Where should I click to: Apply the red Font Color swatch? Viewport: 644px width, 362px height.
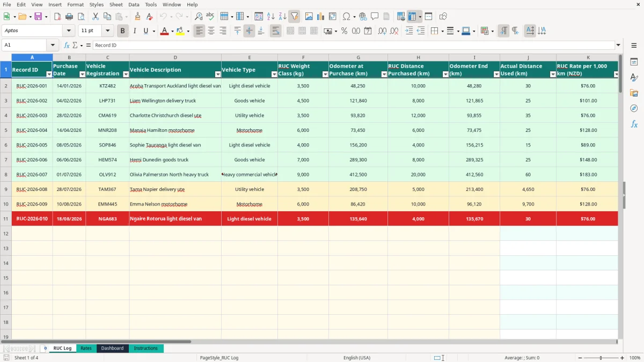(x=165, y=31)
